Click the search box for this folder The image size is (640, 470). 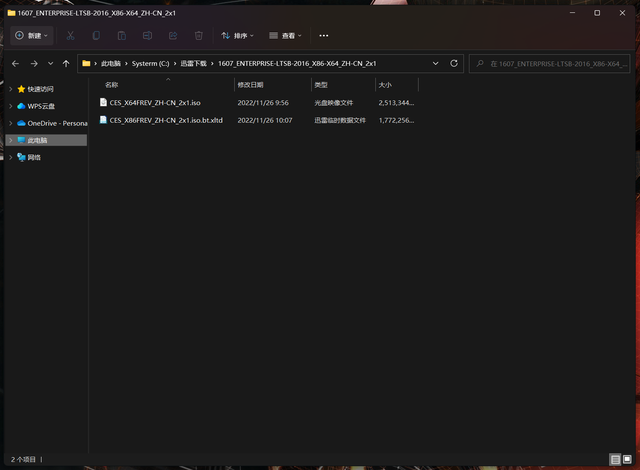pyautogui.click(x=549, y=64)
